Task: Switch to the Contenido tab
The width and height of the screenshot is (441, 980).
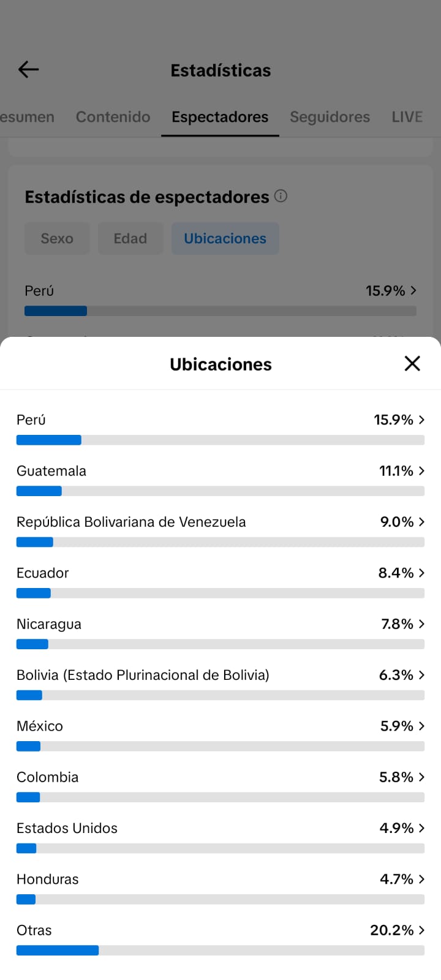Action: 113,117
